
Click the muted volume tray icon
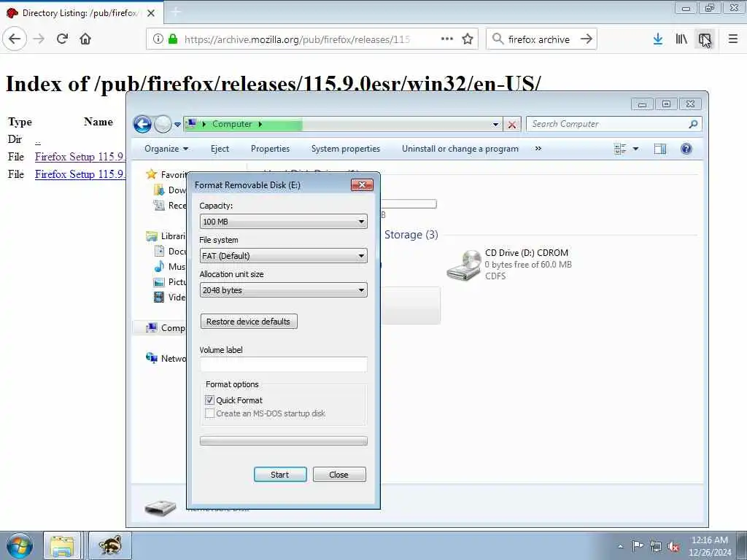click(673, 546)
